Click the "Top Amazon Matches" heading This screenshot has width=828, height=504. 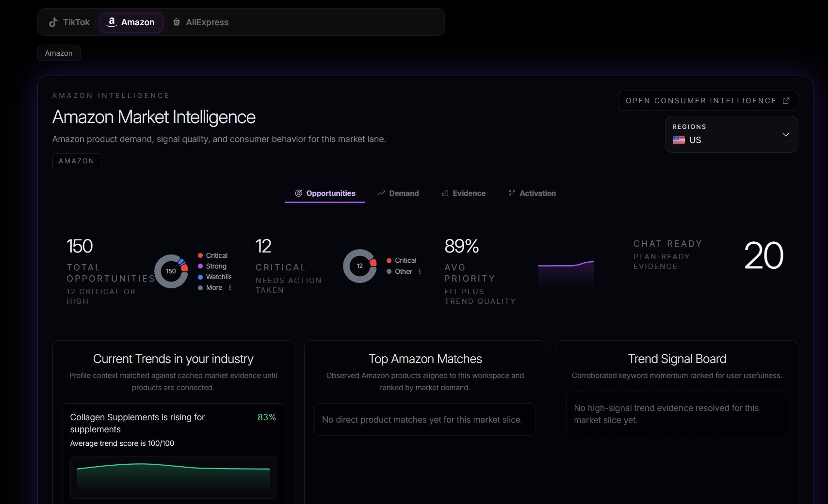pyautogui.click(x=425, y=359)
